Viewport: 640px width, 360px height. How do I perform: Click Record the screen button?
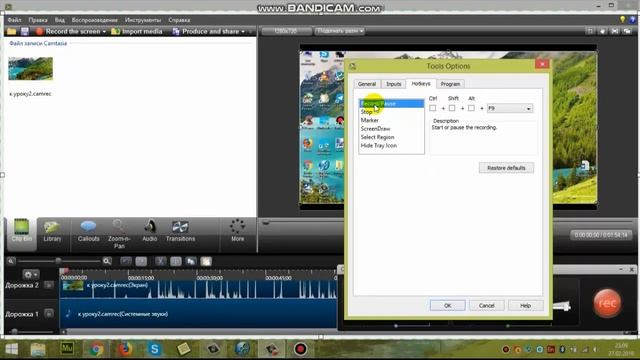coord(68,31)
